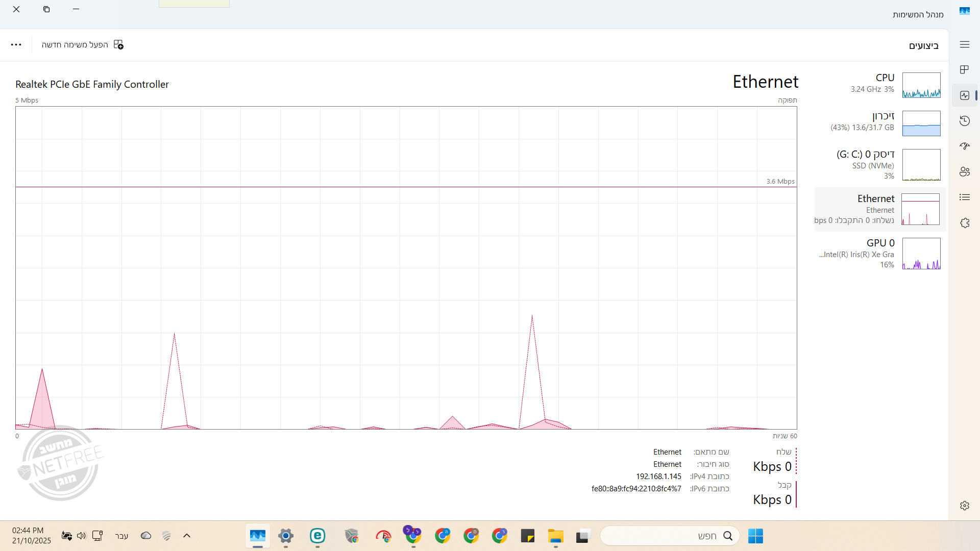Open the Windows Start button
980x551 pixels.
755,536
